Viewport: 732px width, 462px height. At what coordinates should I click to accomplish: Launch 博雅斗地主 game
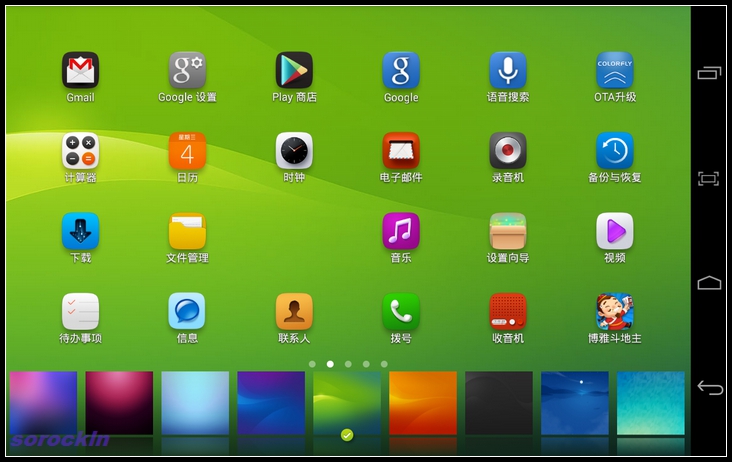[615, 311]
